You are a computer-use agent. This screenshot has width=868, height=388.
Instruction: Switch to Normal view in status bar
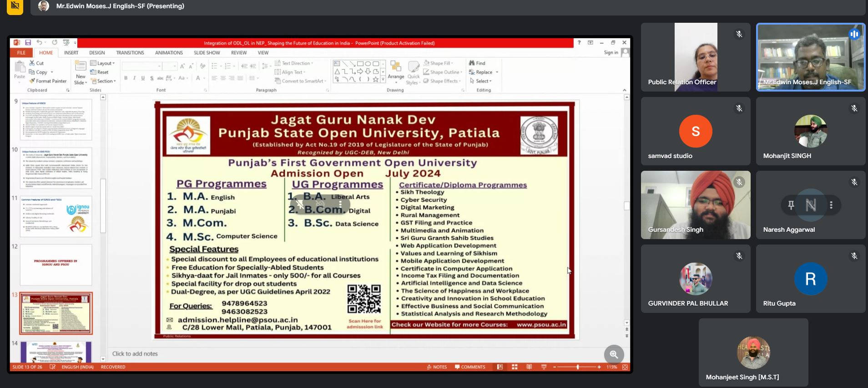[x=500, y=367]
